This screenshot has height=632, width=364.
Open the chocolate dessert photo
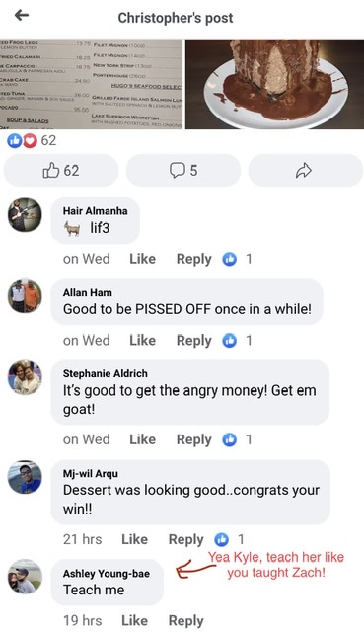274,84
